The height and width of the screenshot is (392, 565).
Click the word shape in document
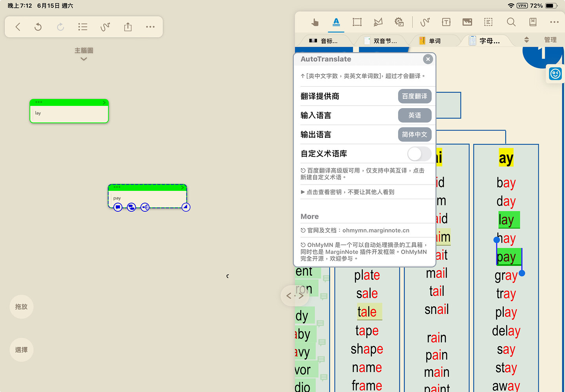(367, 349)
